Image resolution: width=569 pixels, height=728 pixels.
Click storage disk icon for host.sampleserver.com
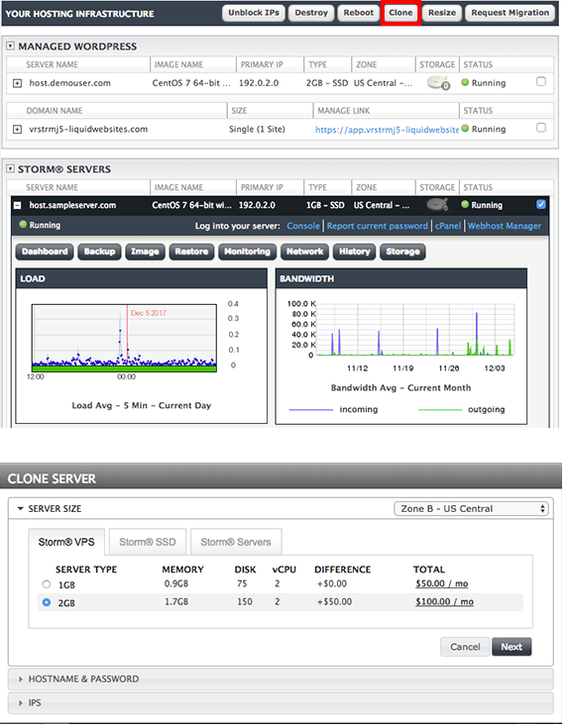(437, 204)
